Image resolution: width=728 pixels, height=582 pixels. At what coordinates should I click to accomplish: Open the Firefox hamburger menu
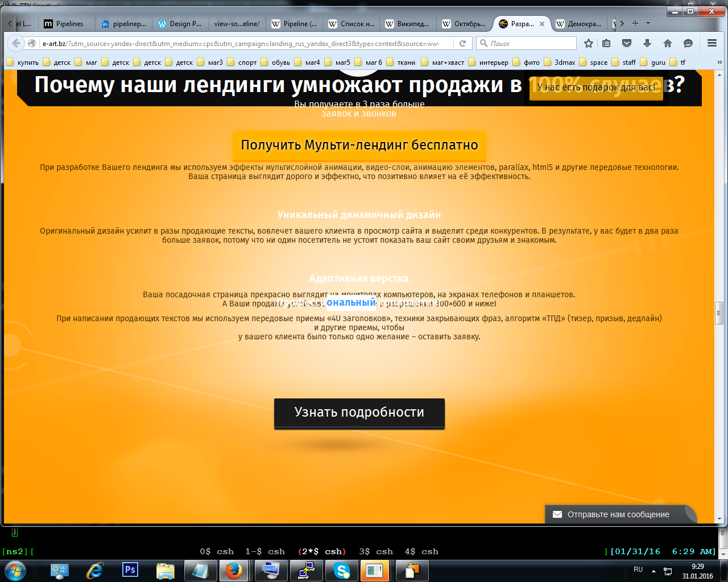tap(712, 43)
